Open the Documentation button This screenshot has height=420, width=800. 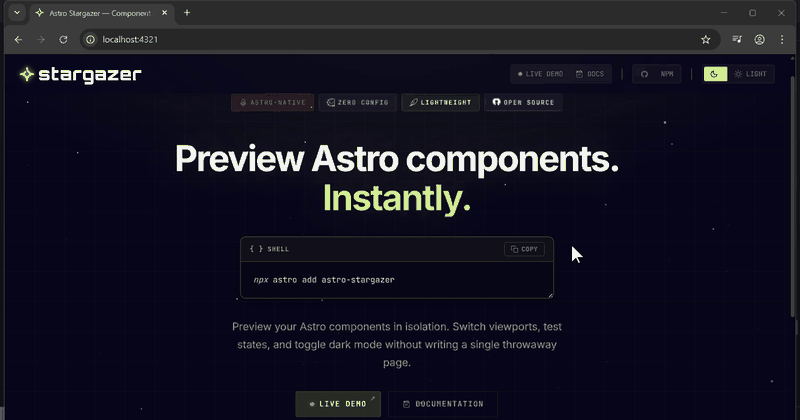pos(443,404)
